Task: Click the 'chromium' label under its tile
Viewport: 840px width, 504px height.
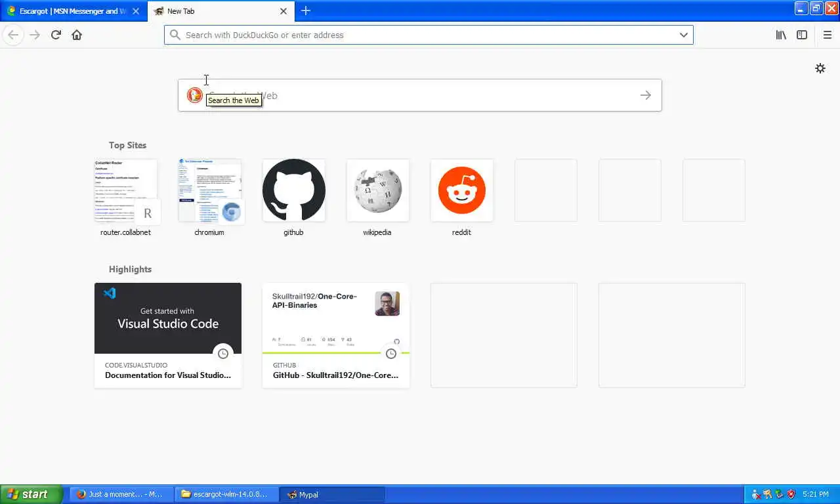Action: [x=209, y=232]
